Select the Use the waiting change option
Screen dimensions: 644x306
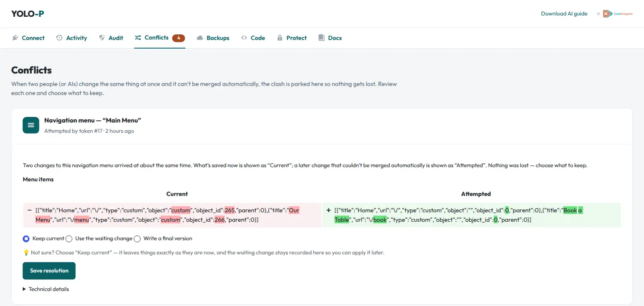point(69,239)
